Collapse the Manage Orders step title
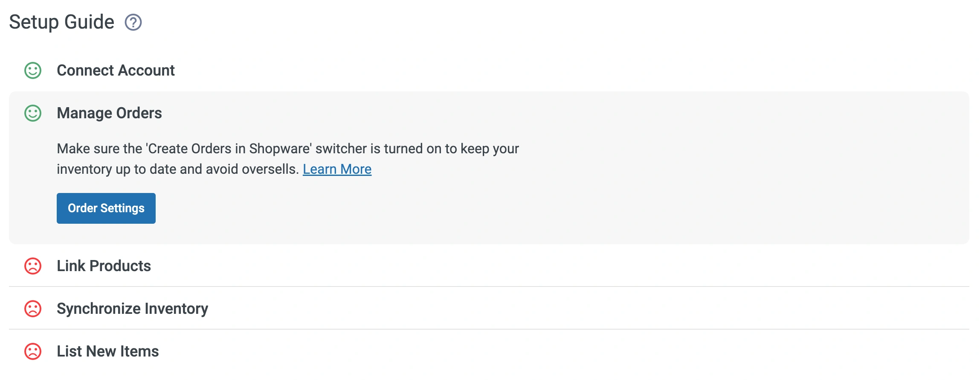 coord(109,113)
